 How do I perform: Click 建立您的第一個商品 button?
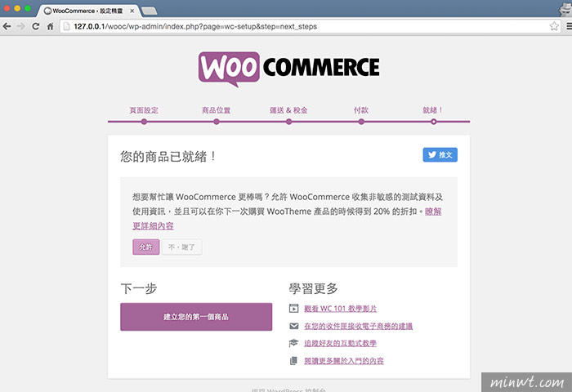point(196,317)
